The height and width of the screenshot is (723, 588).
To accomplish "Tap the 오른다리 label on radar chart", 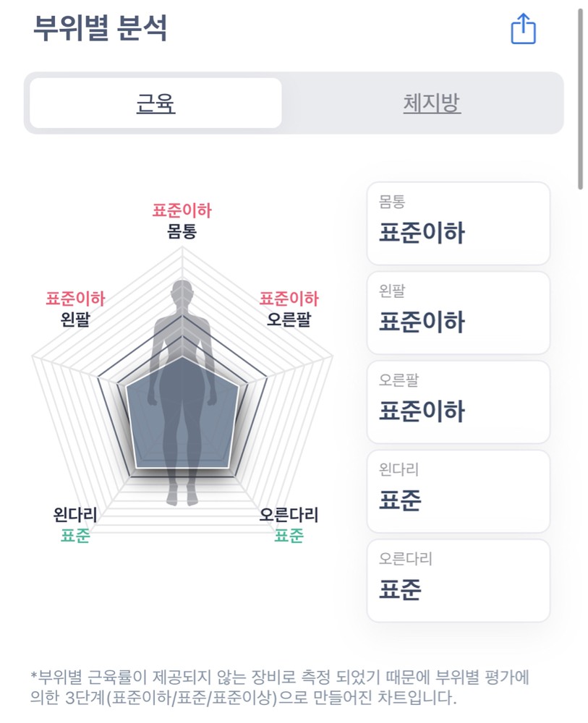I will (x=289, y=515).
